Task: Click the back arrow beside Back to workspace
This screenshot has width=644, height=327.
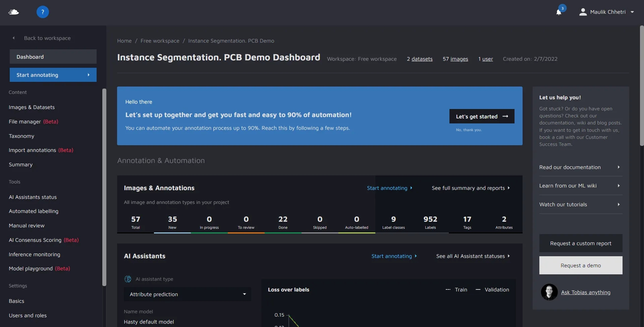Action: 14,38
